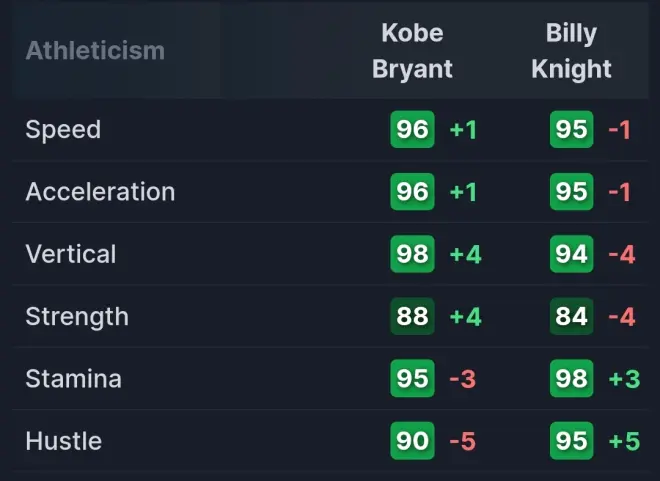The height and width of the screenshot is (481, 660).
Task: Click Billy Knight's 84 Strength rating badge
Action: click(571, 317)
